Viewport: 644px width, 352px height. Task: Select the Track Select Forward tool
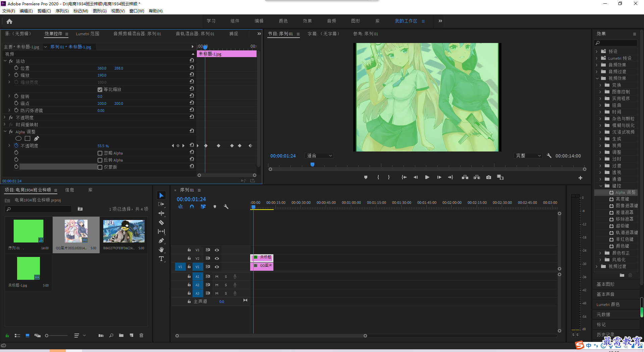[161, 204]
